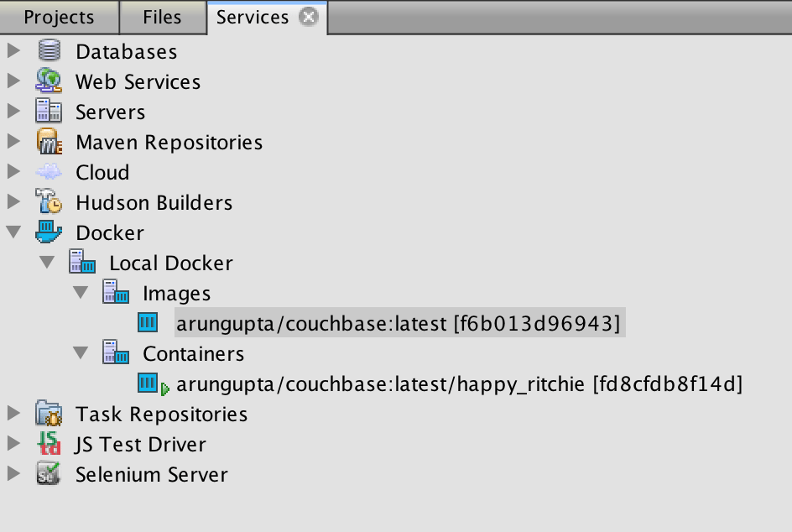Expand the Databases node
This screenshot has width=792, height=532.
pos(13,51)
